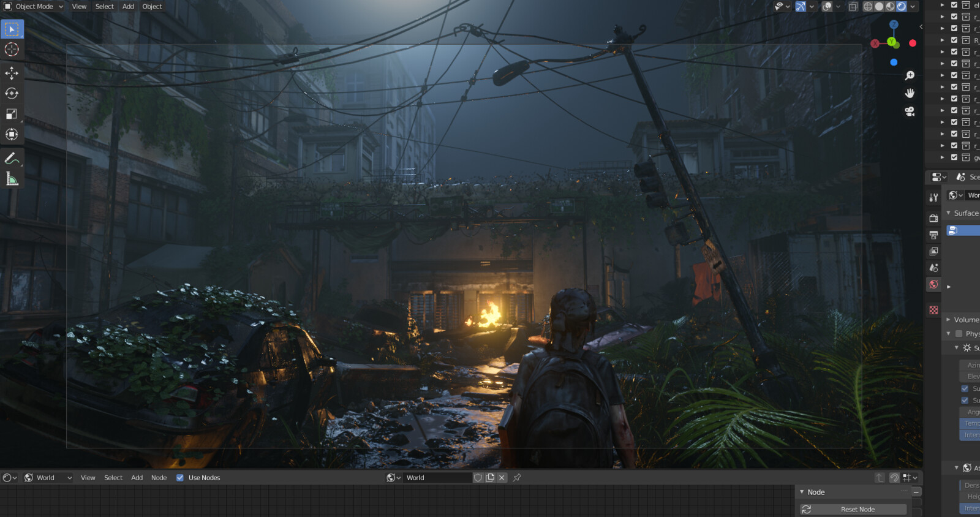Pick the Rotate tool

click(12, 94)
